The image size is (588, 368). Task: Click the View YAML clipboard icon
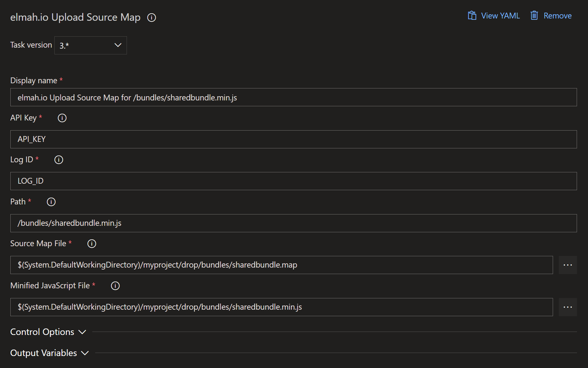point(472,16)
